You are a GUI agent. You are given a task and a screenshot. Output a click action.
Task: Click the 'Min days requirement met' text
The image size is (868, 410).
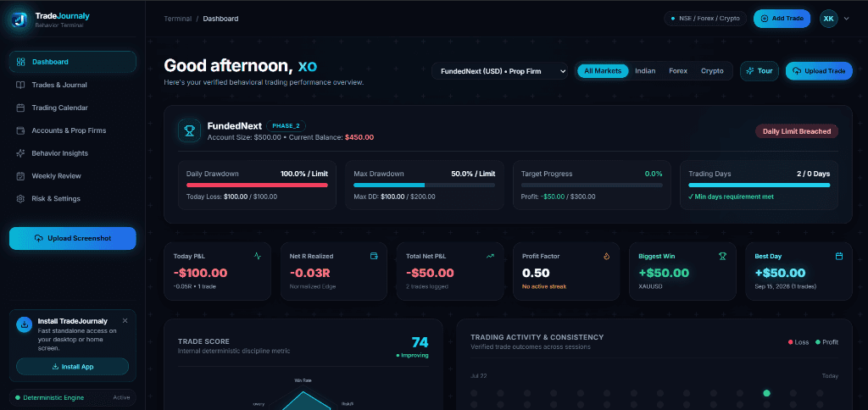[732, 197]
